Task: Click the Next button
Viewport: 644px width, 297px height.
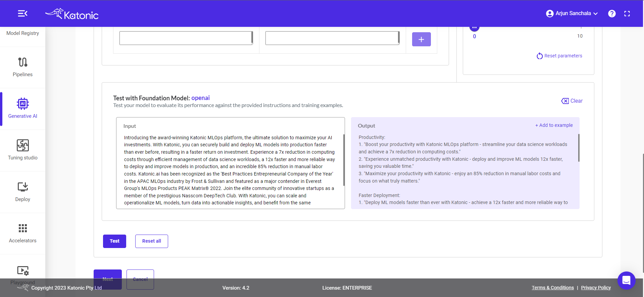Action: pyautogui.click(x=108, y=279)
